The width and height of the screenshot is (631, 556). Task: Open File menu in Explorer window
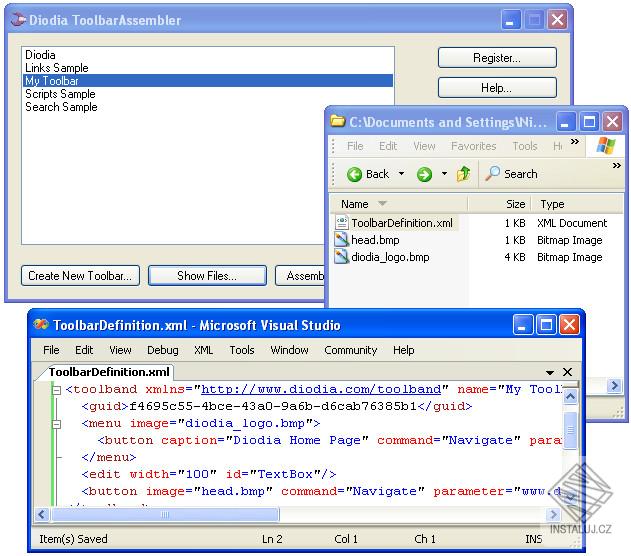[x=355, y=146]
